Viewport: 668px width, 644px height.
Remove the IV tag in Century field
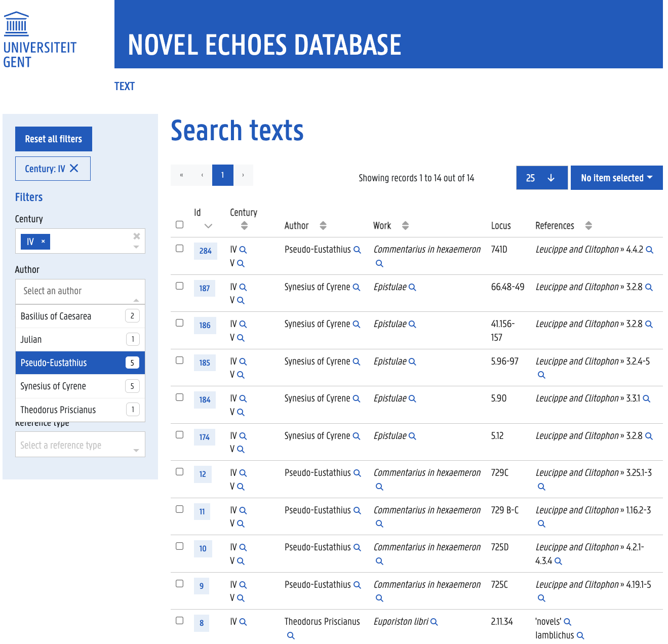tap(43, 241)
